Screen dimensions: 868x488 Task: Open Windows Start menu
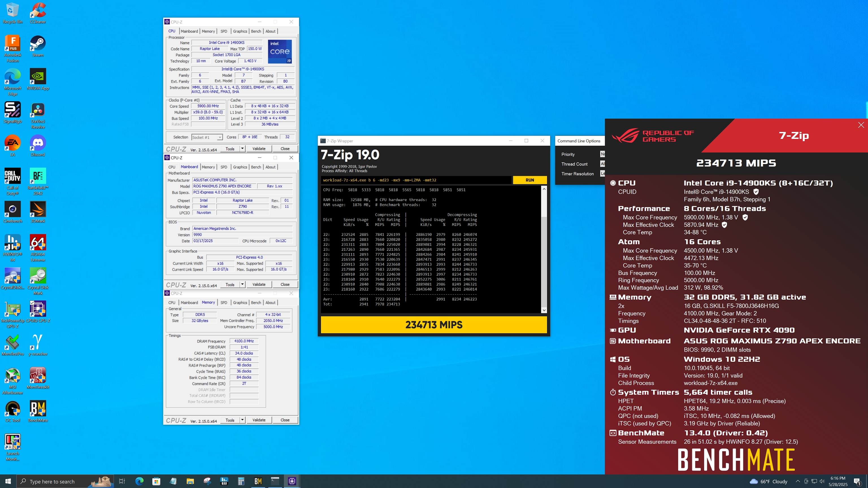[x=8, y=481]
